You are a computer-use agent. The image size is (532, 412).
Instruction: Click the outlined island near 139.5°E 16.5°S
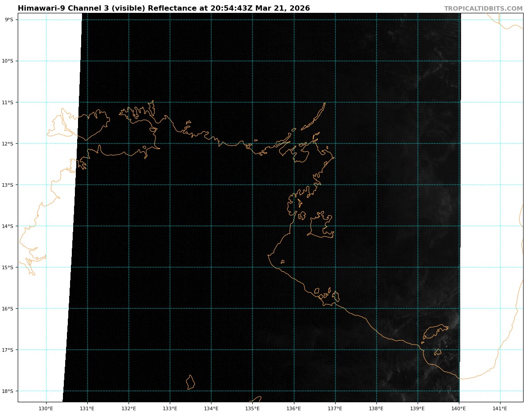(434, 331)
